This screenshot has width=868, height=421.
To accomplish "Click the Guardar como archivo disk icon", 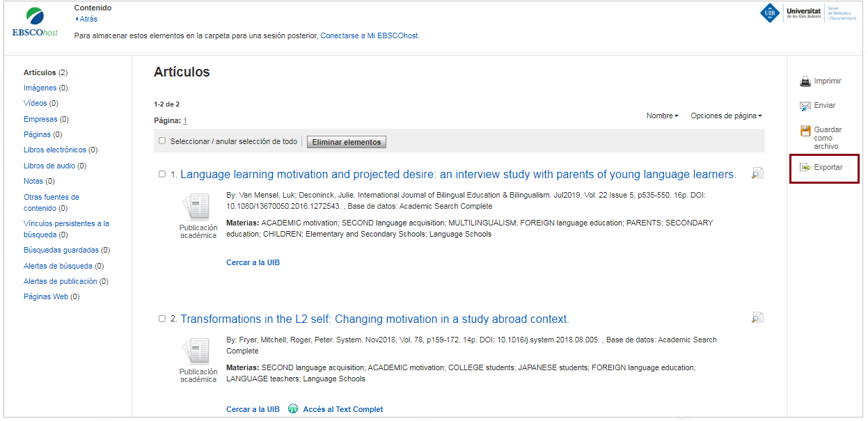I will click(x=805, y=130).
